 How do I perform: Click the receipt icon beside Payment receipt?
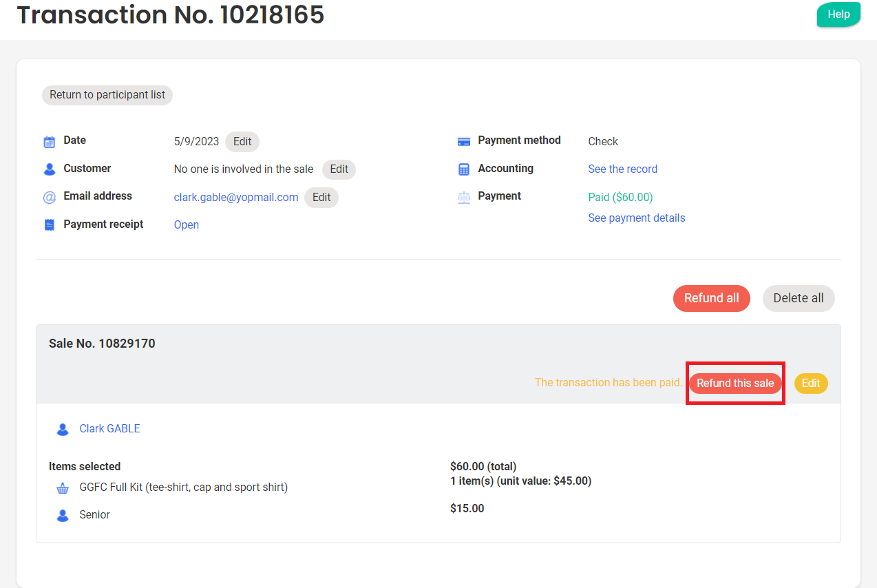click(x=50, y=225)
